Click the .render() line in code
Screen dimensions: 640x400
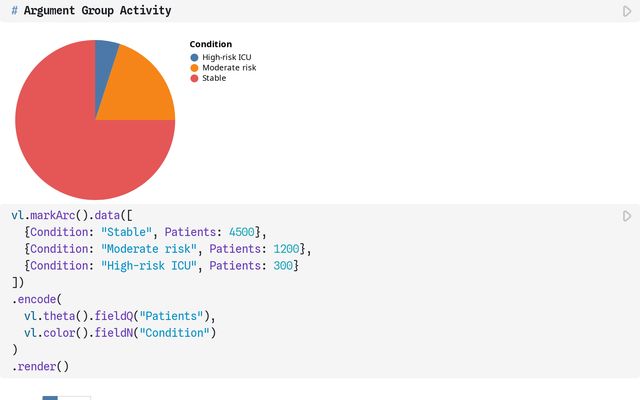(x=40, y=367)
